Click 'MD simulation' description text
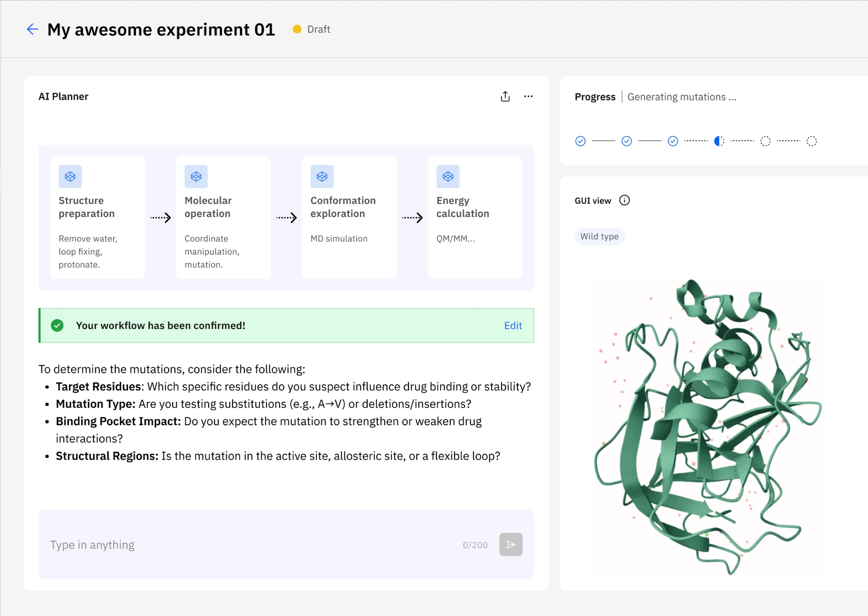The height and width of the screenshot is (616, 868). point(339,238)
